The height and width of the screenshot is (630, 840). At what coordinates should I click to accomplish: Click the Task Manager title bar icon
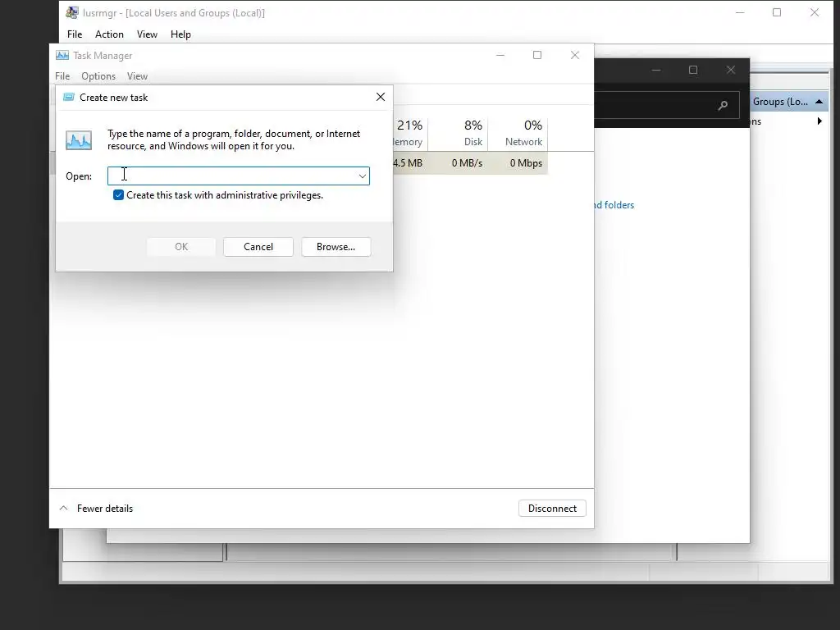tap(62, 55)
